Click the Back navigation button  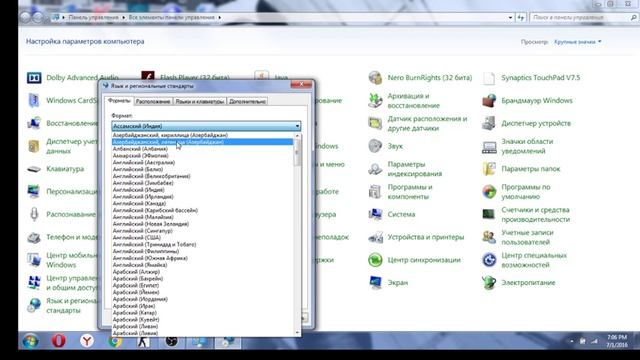pyautogui.click(x=25, y=18)
